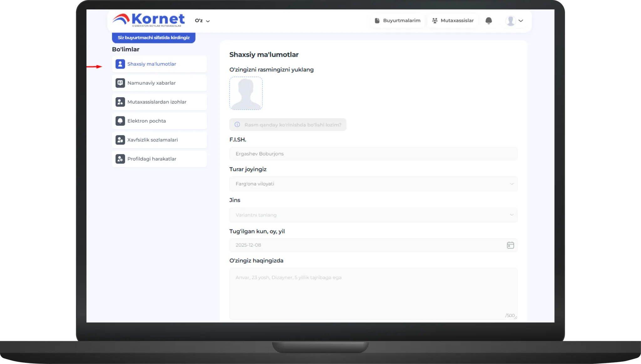This screenshot has height=364, width=641.
Task: Click Siz buyurtmachi sifatida kirdingiz badge
Action: click(153, 38)
